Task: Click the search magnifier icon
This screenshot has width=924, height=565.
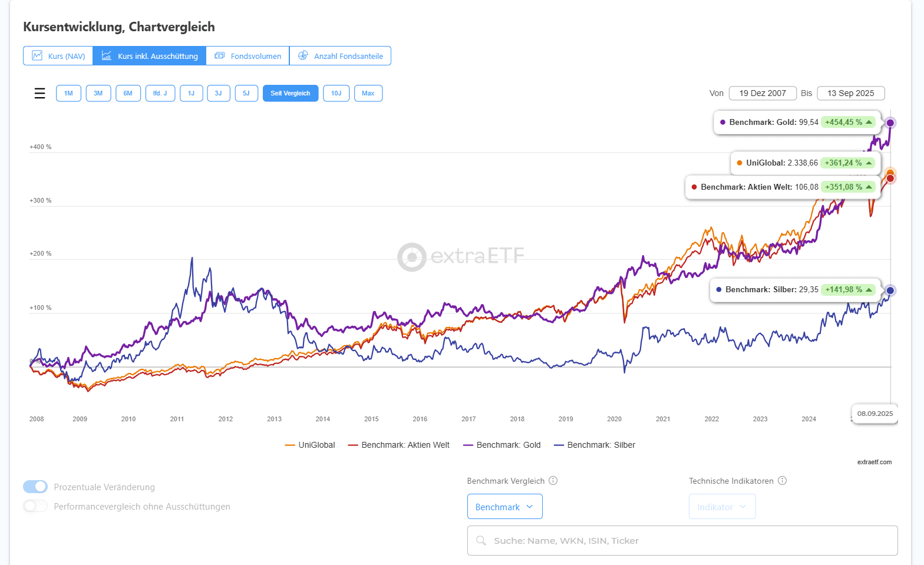Action: [481, 541]
